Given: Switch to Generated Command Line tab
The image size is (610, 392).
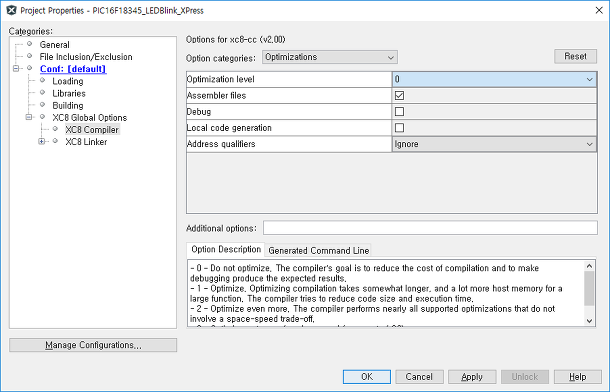Looking at the screenshot, I should point(318,250).
